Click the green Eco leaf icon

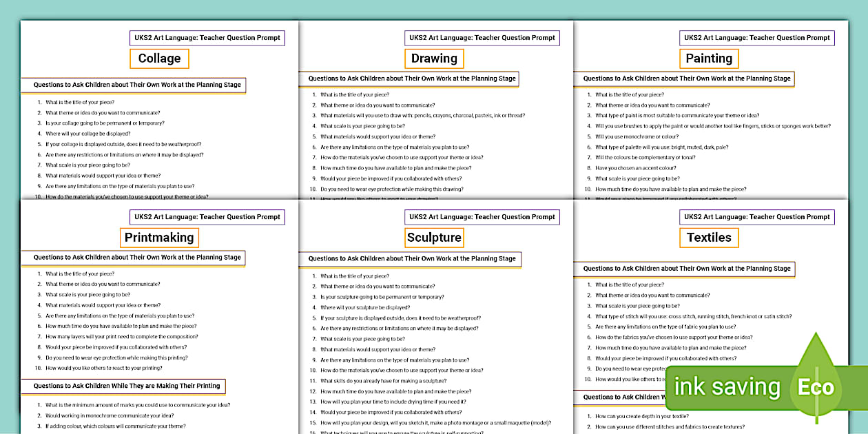(816, 386)
